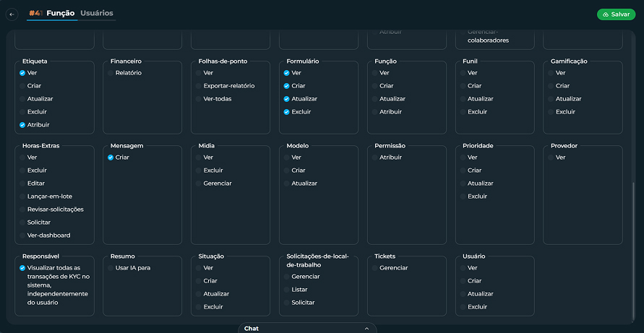Enable Tickets Gerenciar permission
This screenshot has height=333, width=644.
374,268
